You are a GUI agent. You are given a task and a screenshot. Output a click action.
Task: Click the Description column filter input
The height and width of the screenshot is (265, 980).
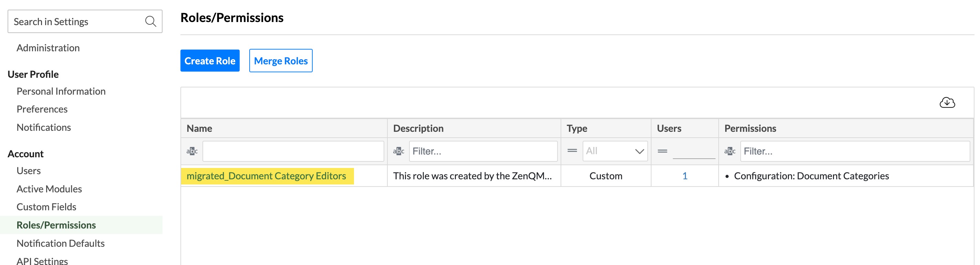(x=483, y=151)
